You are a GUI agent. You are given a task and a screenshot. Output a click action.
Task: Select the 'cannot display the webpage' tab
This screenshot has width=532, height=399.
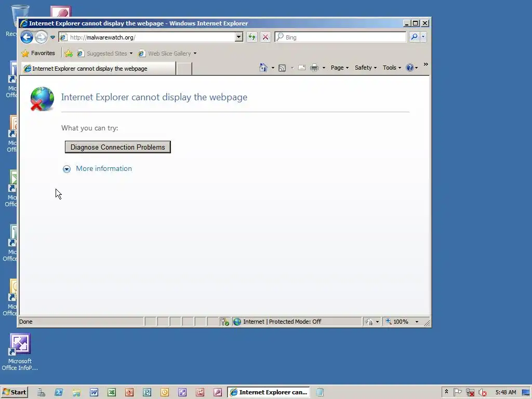[98, 69]
